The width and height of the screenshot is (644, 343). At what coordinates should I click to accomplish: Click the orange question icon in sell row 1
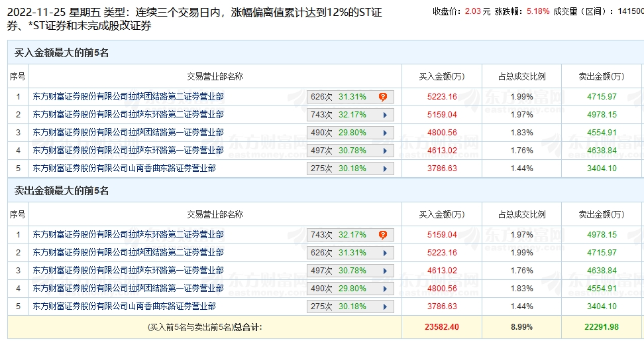pyautogui.click(x=383, y=235)
